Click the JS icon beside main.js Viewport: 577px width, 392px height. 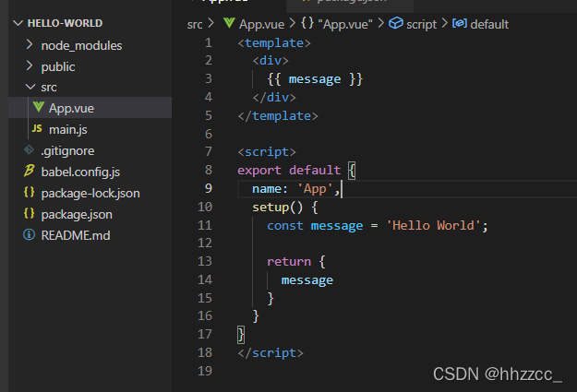point(37,129)
